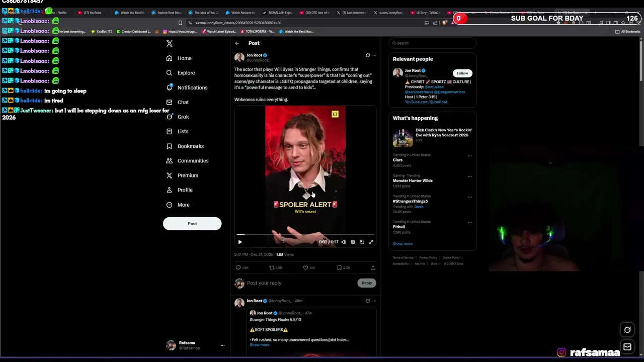This screenshot has width=644, height=362.
Task: Open KickBot TTS bookmark
Action: (x=102, y=32)
